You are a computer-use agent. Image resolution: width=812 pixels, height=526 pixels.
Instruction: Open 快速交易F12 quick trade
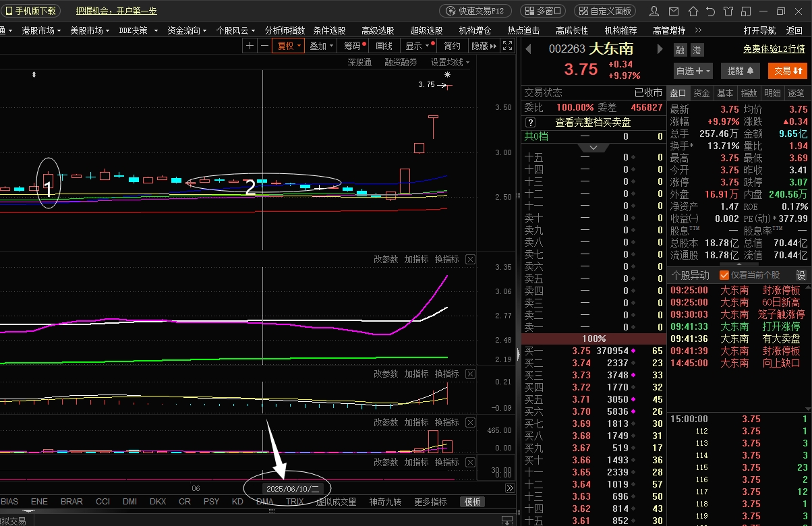coord(475,11)
